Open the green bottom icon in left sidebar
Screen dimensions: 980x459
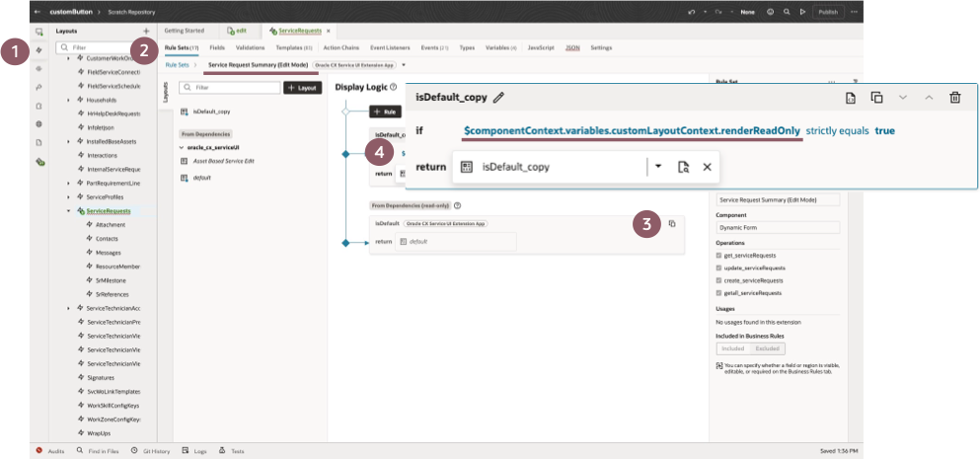point(40,162)
